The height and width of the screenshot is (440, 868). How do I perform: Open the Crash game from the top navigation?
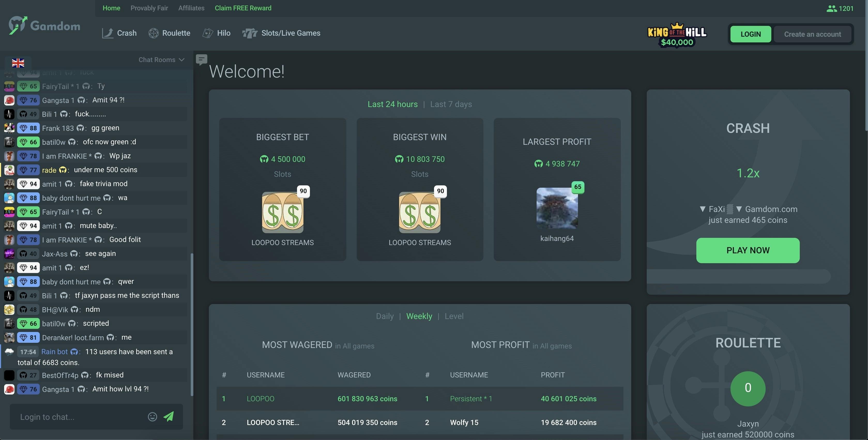coord(119,33)
